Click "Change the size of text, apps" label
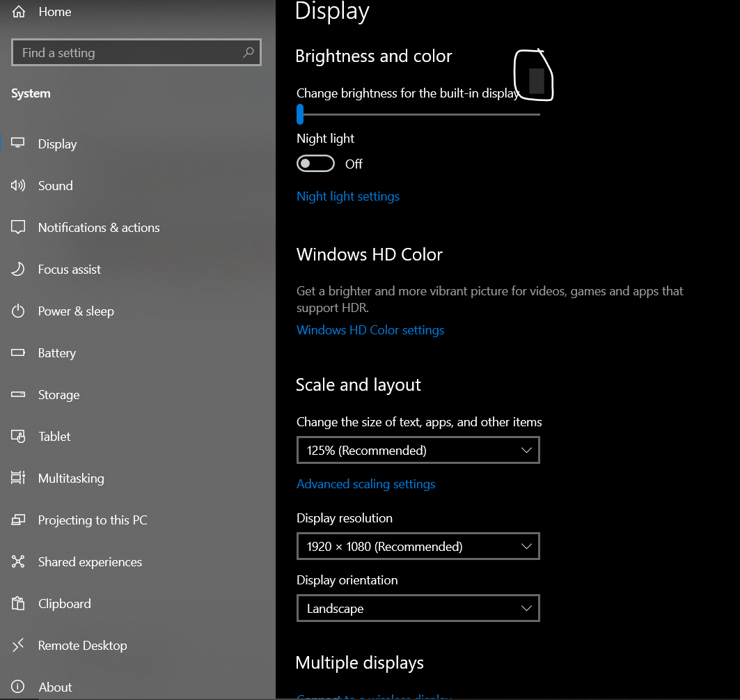 [x=419, y=422]
